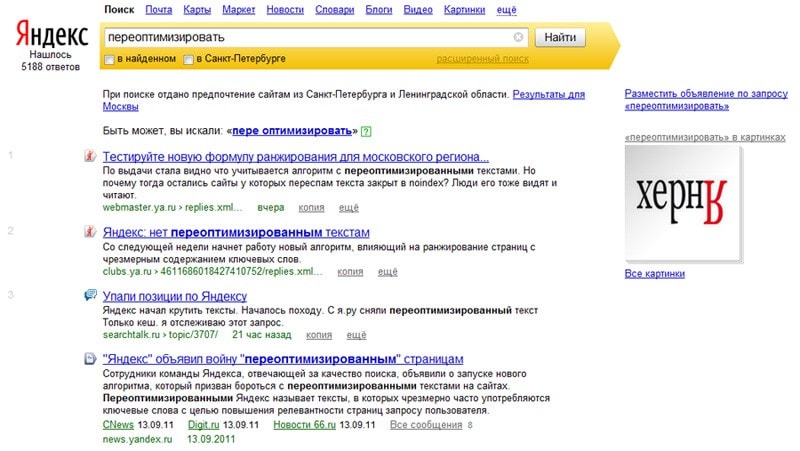Click the Yandex logo
The width and height of the screenshot is (800, 451).
[52, 34]
